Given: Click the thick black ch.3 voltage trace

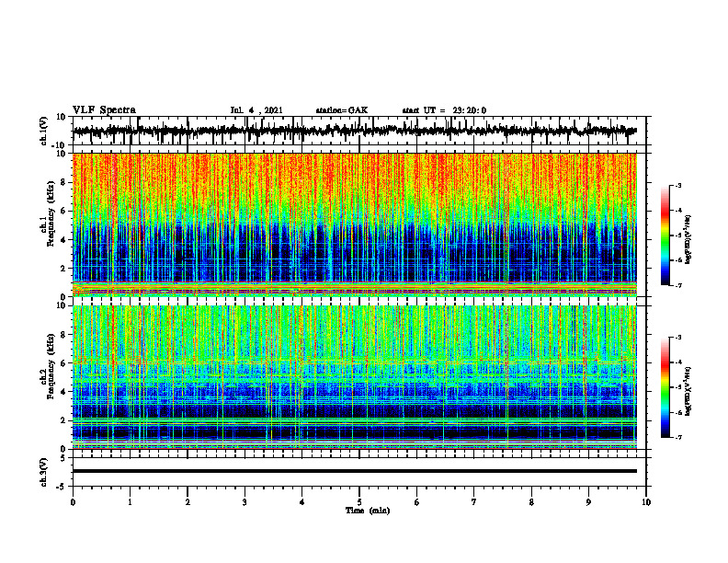Looking at the screenshot, I should (x=355, y=471).
